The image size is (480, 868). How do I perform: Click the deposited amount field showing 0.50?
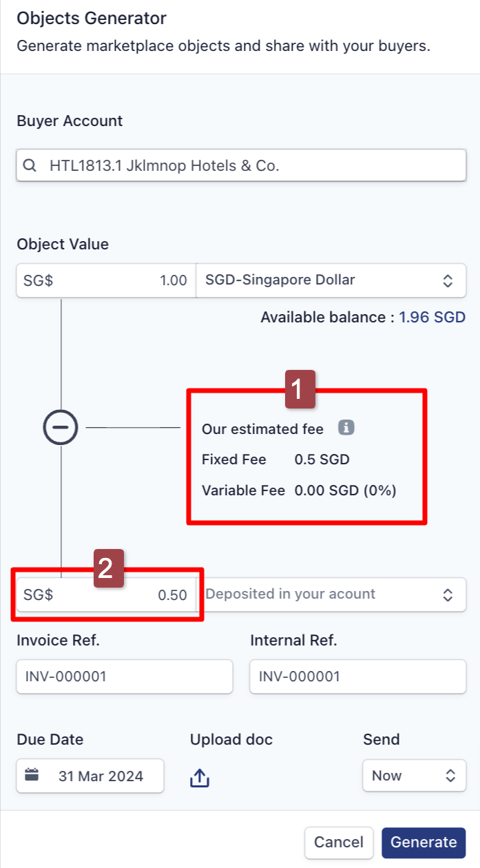click(x=106, y=595)
